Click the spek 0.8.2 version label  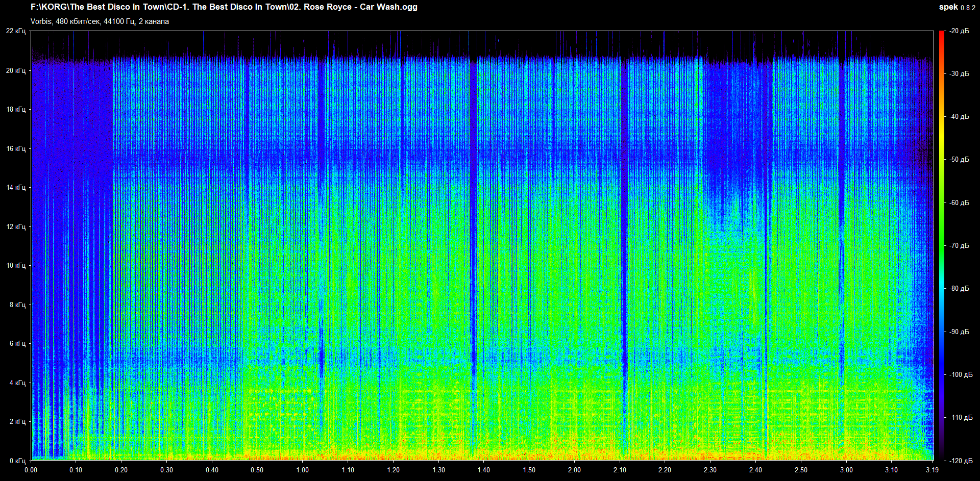(x=957, y=7)
